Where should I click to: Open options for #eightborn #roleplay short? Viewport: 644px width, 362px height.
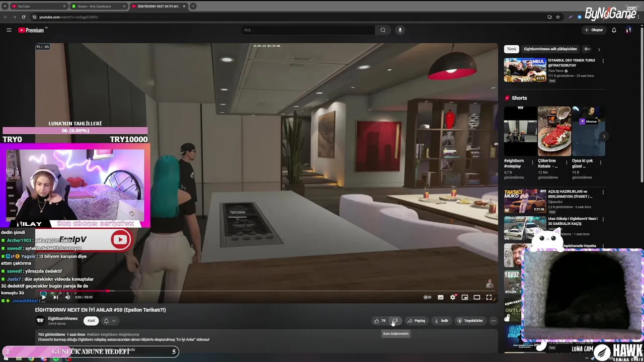pos(532,162)
